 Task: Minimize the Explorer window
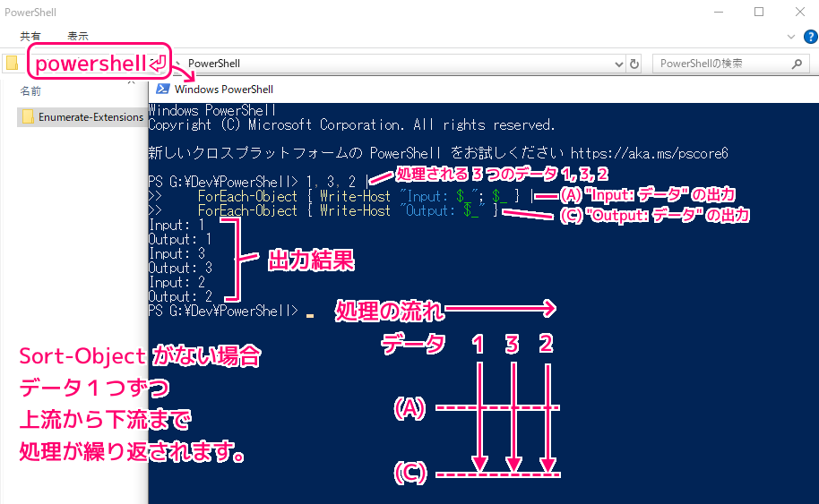click(x=718, y=12)
